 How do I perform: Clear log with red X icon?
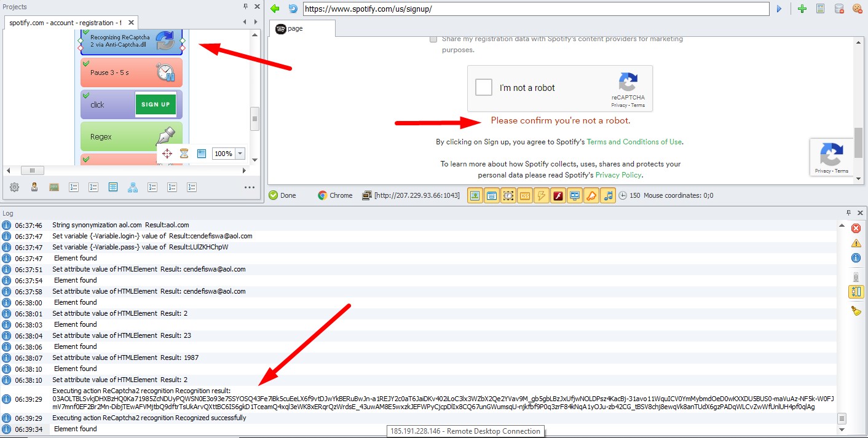[x=856, y=229]
